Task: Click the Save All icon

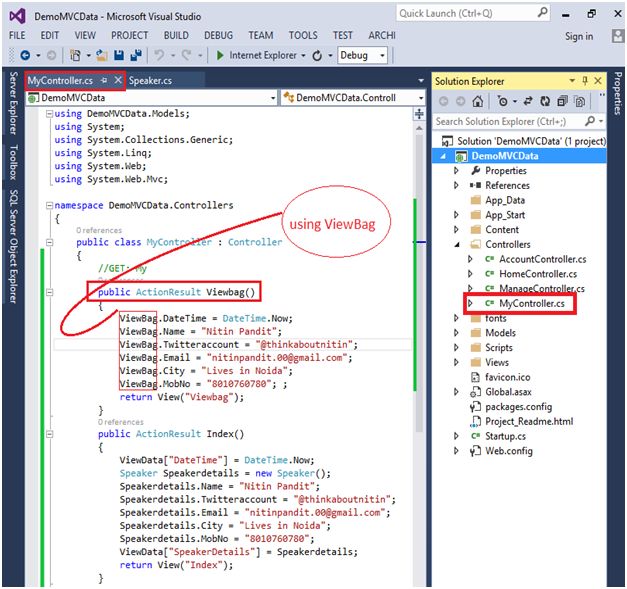Action: [x=136, y=55]
